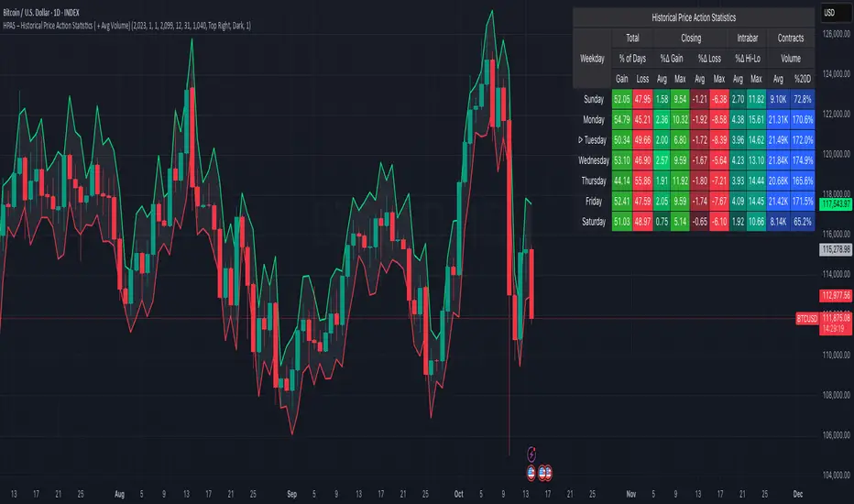
Task: Click the Sunday row label
Action: click(593, 99)
